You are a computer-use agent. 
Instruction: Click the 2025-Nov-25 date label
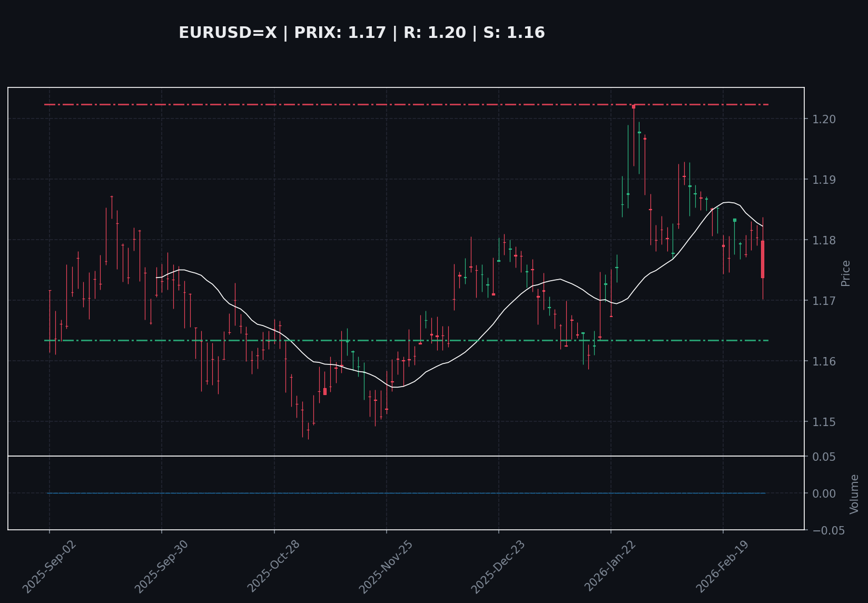tap(386, 566)
